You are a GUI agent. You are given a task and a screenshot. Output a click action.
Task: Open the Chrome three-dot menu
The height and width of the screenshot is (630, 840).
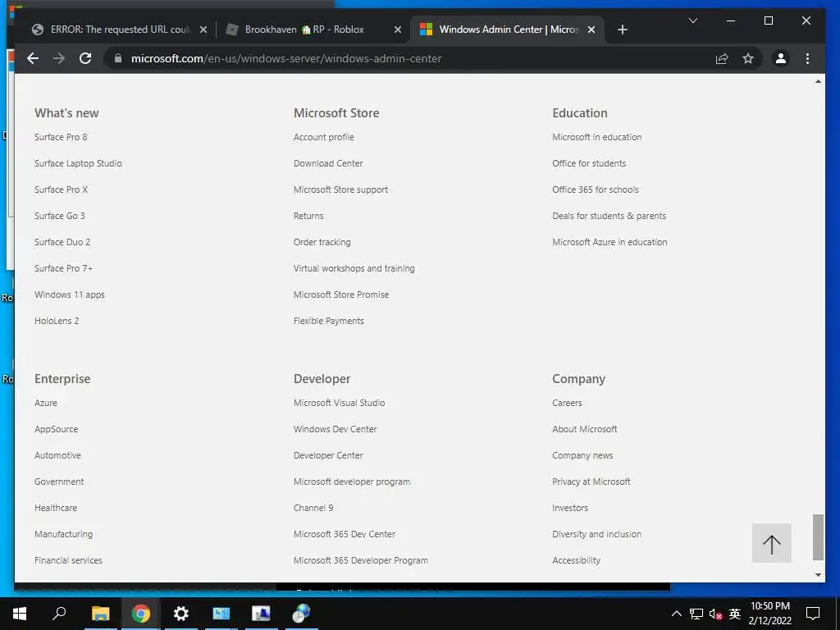pyautogui.click(x=807, y=58)
